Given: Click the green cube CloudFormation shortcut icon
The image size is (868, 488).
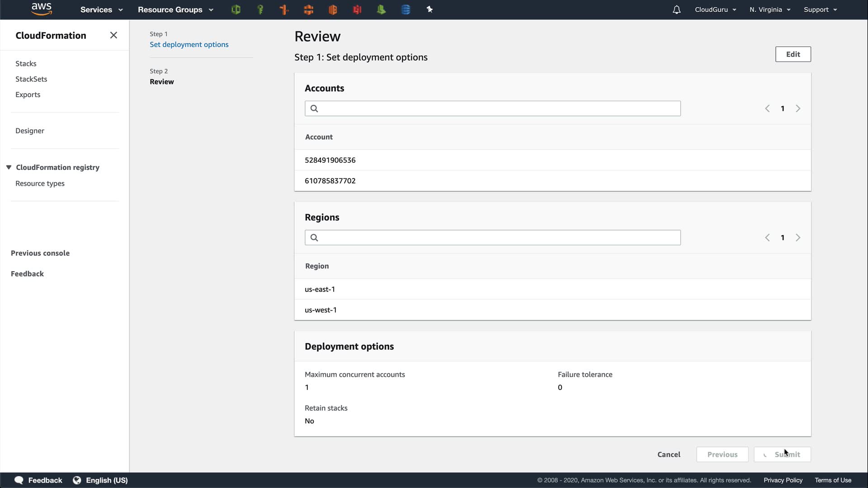Looking at the screenshot, I should pyautogui.click(x=236, y=9).
